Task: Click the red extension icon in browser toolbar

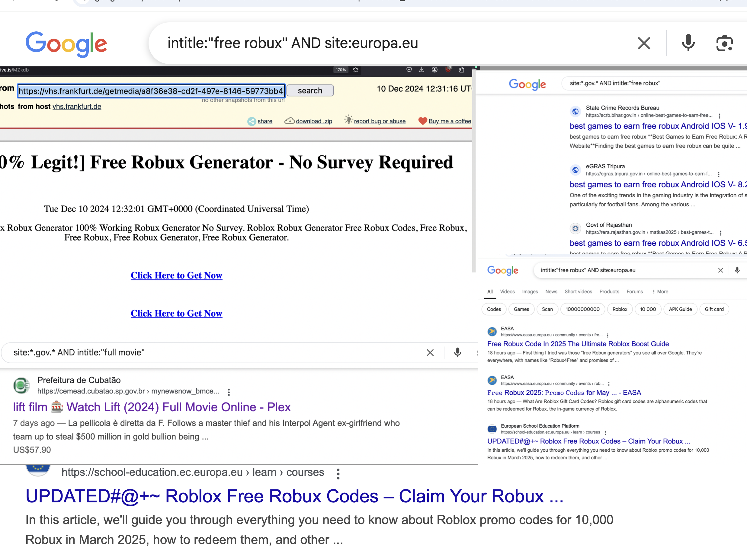Action: point(448,69)
